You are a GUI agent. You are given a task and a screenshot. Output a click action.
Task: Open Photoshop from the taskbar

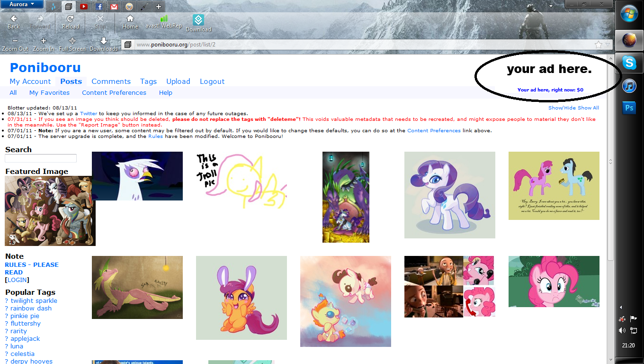point(629,109)
